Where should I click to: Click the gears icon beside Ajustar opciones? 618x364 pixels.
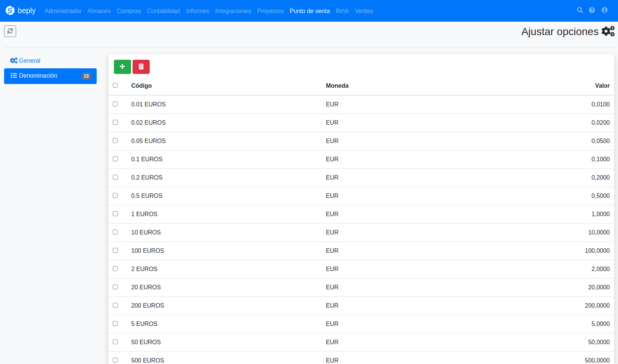(608, 31)
